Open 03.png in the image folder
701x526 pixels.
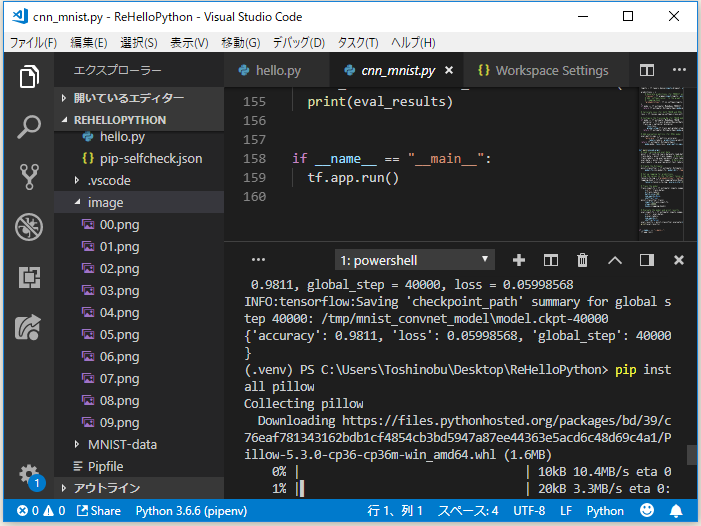click(139, 290)
